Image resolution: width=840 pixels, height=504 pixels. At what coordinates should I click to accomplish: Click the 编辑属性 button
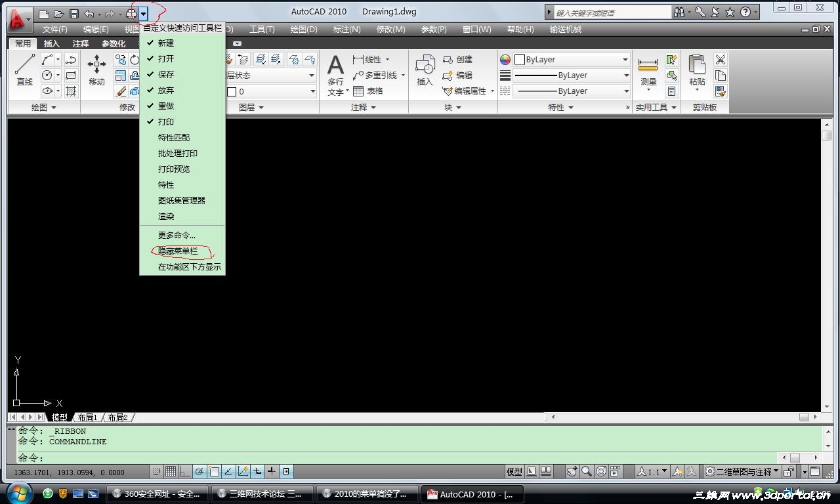pos(469,91)
